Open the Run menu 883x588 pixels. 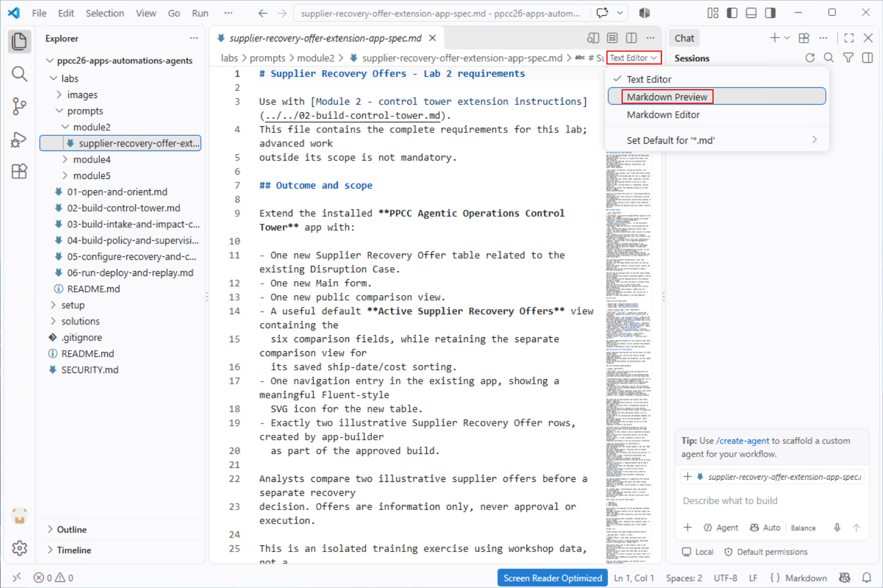click(x=200, y=13)
